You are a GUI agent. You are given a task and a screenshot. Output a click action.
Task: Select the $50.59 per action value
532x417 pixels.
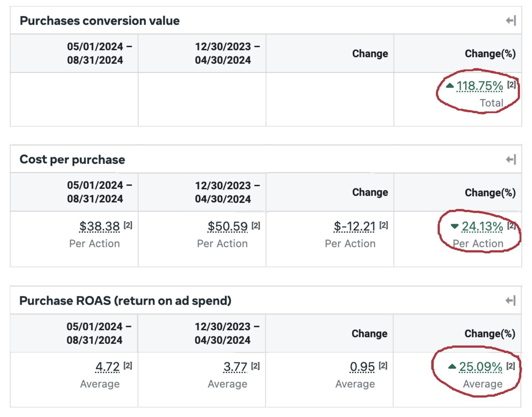pos(227,227)
